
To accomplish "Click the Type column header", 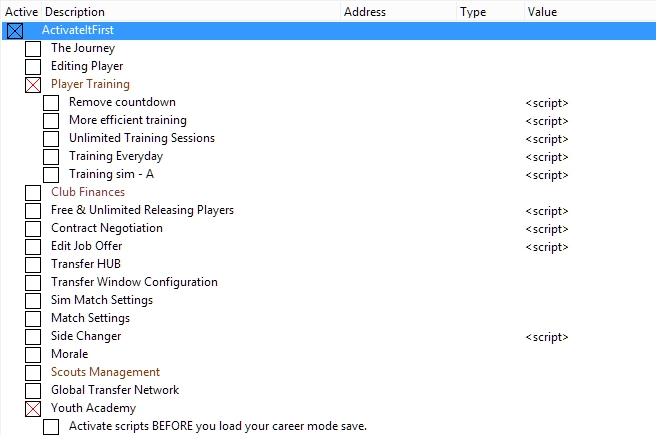I will pos(473,12).
